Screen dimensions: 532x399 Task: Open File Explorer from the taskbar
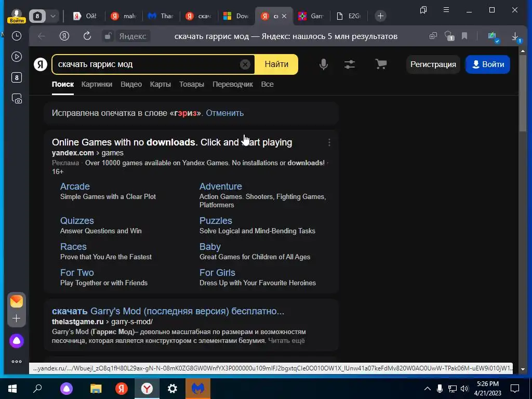pyautogui.click(x=96, y=389)
